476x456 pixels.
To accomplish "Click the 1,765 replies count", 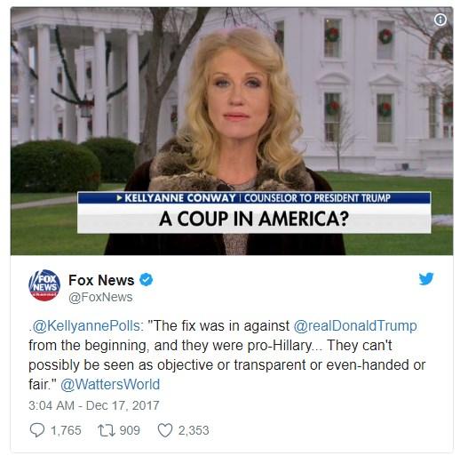I will (x=66, y=430).
